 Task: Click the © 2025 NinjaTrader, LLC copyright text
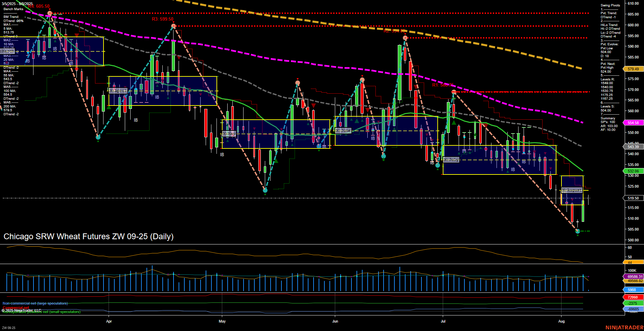click(x=21, y=310)
